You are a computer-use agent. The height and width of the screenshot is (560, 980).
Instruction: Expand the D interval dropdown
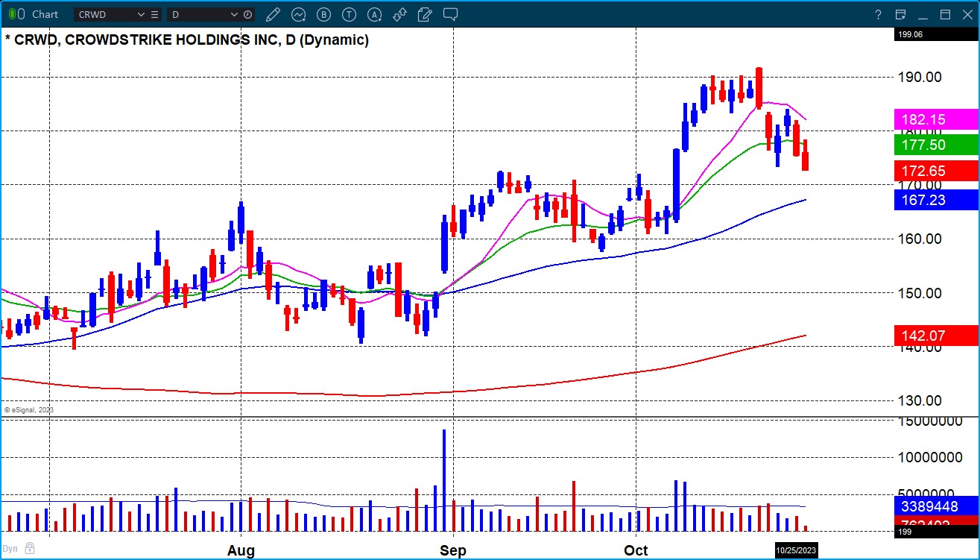[x=234, y=14]
